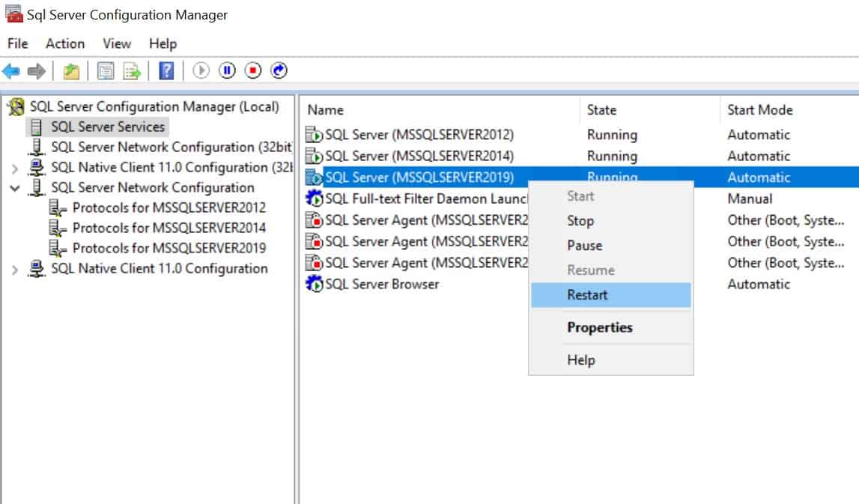The height and width of the screenshot is (504, 859).
Task: Expand SQL Native Client 11.0 Configuration (32bit) node
Action: [x=15, y=168]
